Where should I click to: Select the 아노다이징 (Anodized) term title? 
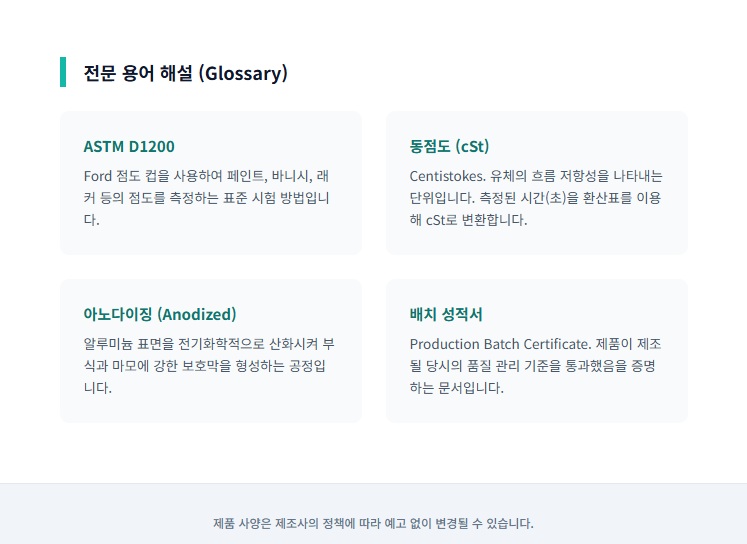(160, 314)
